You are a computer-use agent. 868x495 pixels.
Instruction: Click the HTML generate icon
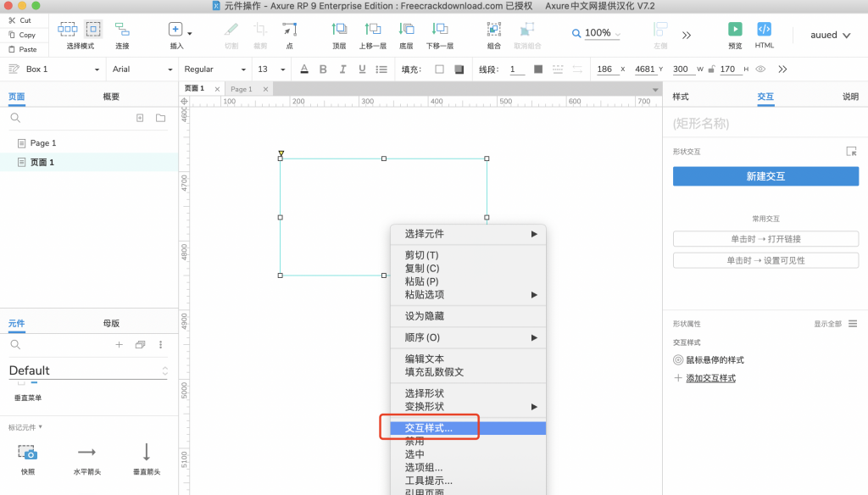(x=764, y=30)
